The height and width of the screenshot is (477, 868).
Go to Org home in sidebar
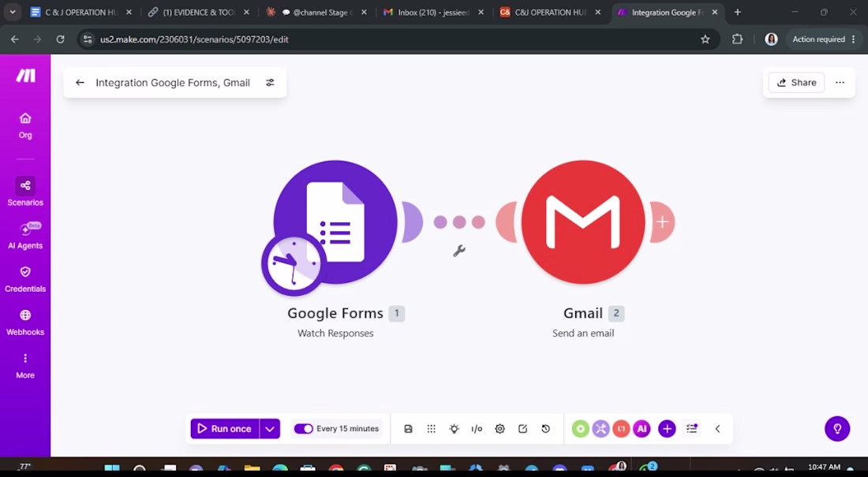click(x=25, y=125)
